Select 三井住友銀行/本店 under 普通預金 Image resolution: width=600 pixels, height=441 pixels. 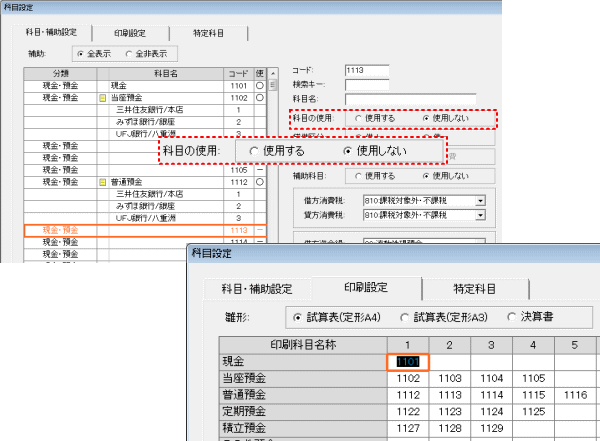click(150, 194)
